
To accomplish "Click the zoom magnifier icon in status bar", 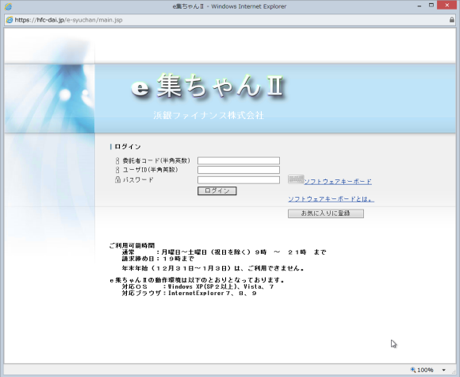I will 413,370.
